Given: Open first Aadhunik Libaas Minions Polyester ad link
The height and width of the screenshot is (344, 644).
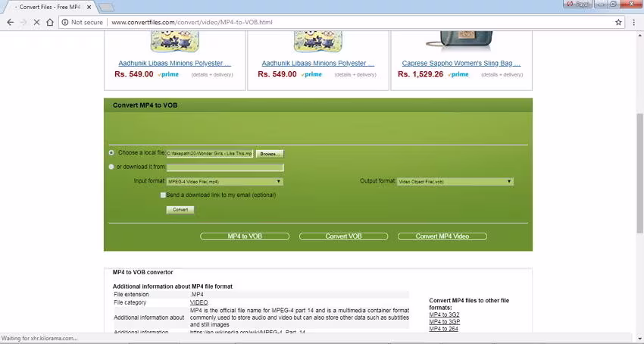Looking at the screenshot, I should 174,64.
